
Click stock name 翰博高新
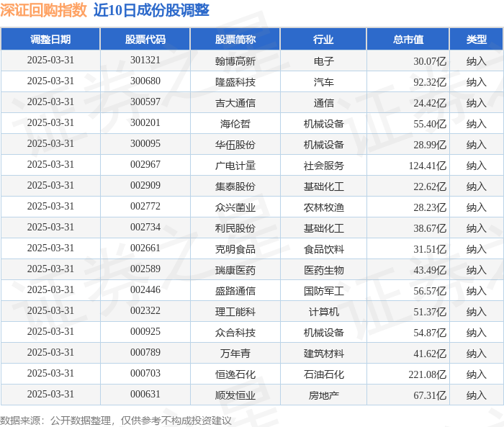(235, 61)
